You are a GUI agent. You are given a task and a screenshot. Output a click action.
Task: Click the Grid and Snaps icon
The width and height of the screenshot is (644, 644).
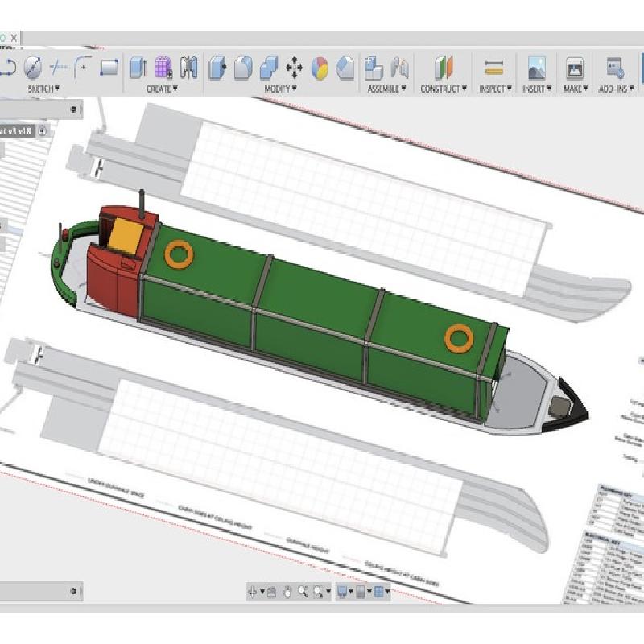click(x=360, y=592)
